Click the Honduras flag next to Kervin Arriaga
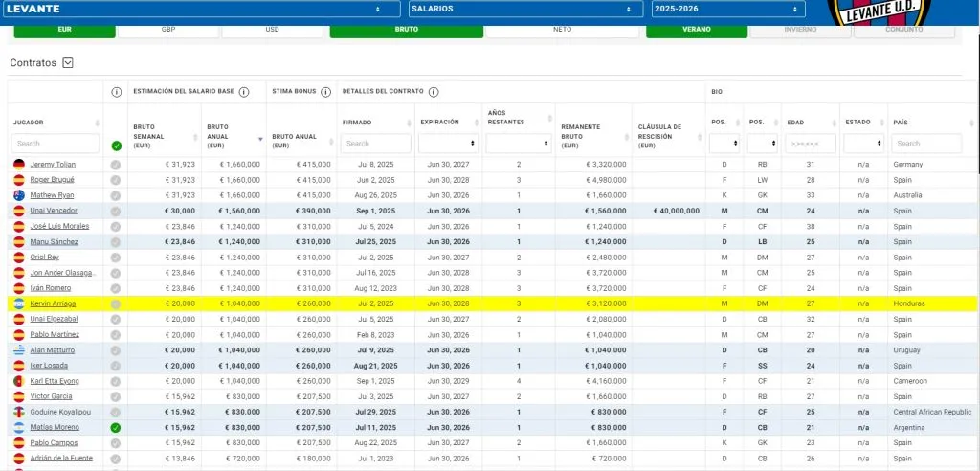The image size is (980, 471). pos(19,303)
